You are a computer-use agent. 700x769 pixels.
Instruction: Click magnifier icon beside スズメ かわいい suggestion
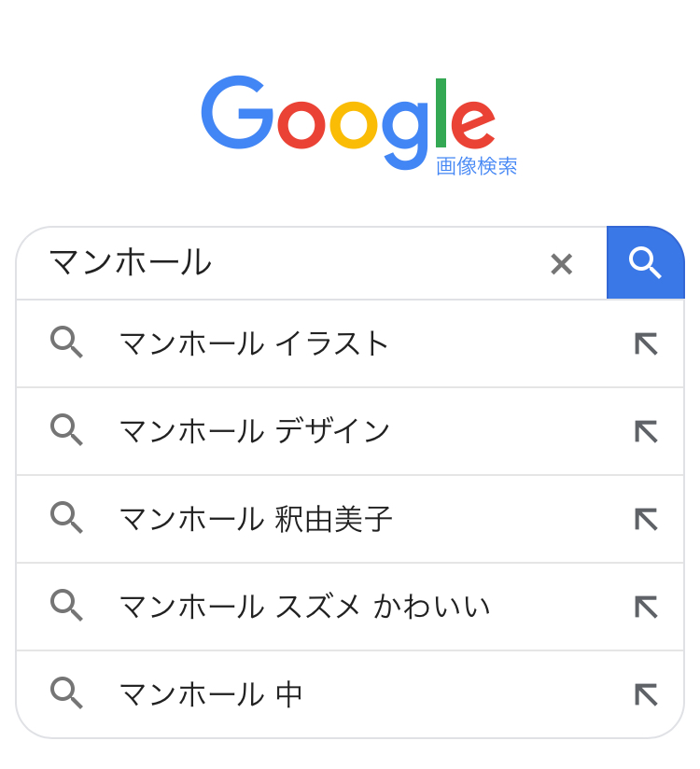[66, 607]
